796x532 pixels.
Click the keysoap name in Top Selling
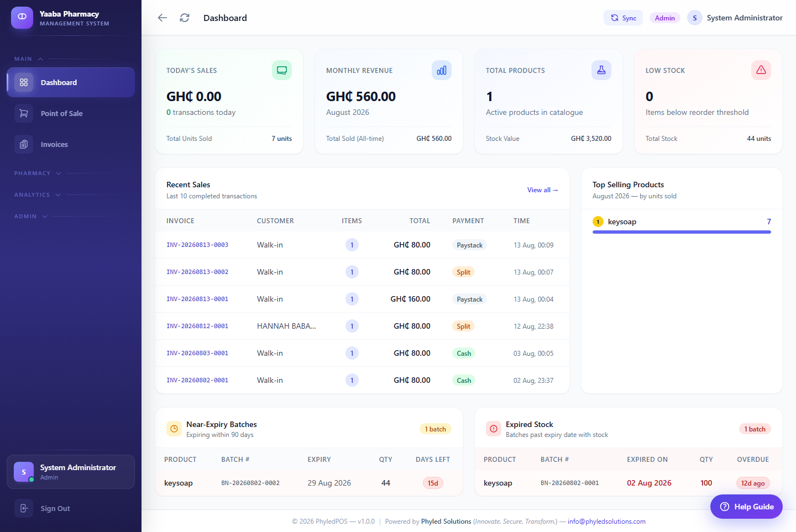pyautogui.click(x=622, y=222)
